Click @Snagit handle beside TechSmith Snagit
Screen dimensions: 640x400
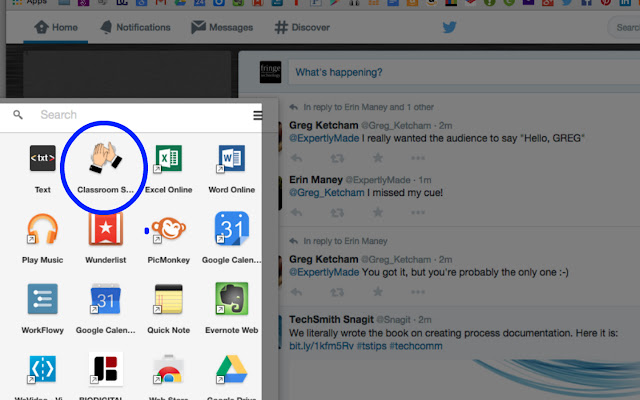[x=393, y=320]
